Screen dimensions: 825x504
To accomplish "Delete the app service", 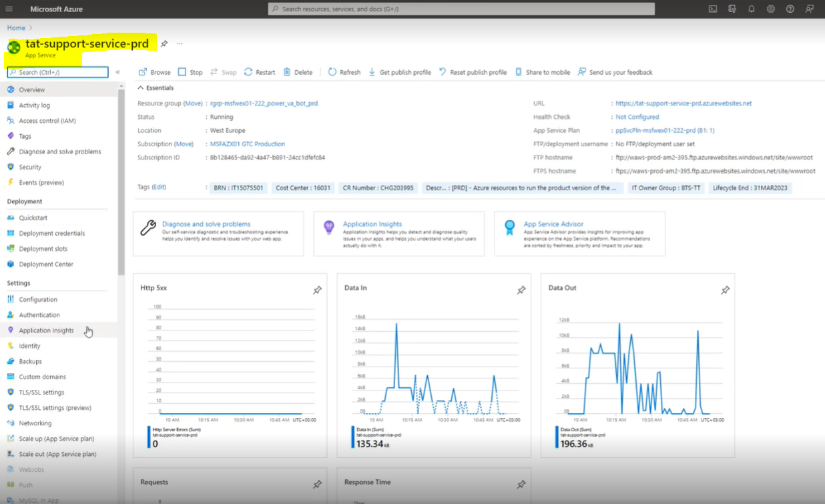I will pyautogui.click(x=298, y=72).
